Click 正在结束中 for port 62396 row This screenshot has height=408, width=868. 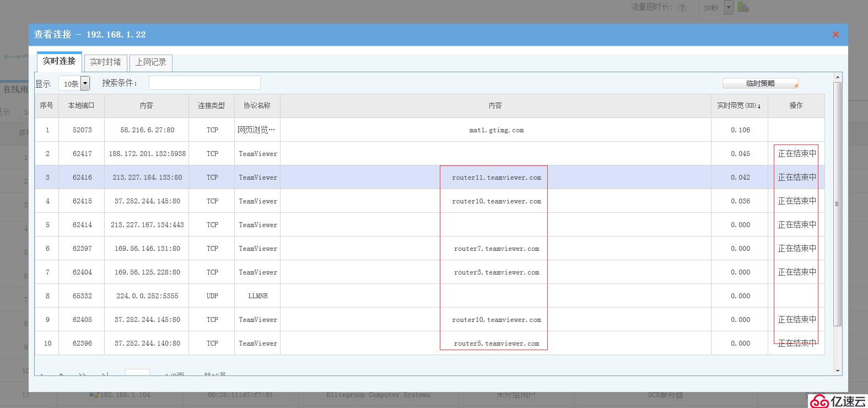pyautogui.click(x=797, y=343)
